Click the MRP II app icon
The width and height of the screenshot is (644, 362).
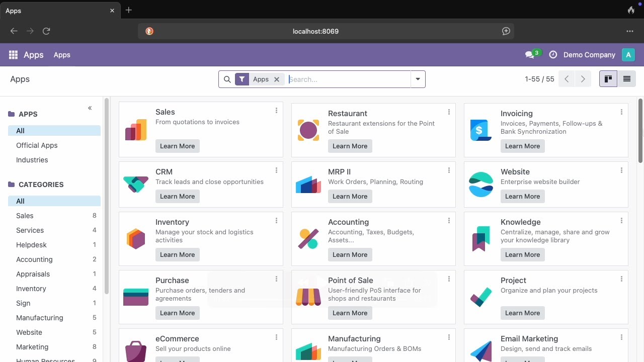click(308, 184)
